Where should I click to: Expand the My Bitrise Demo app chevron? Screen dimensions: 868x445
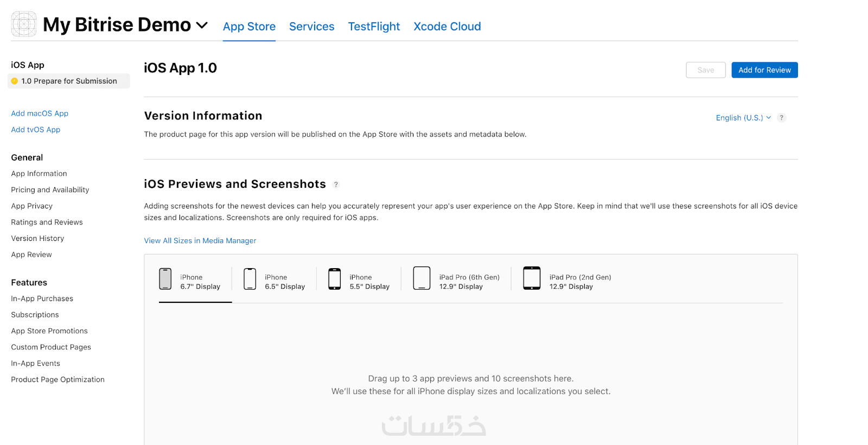pyautogui.click(x=202, y=25)
